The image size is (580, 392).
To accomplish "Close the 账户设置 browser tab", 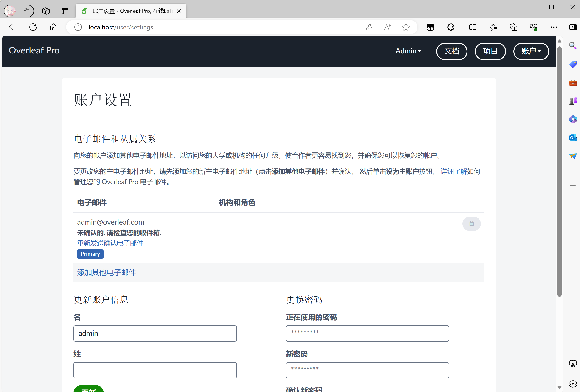I will [179, 11].
